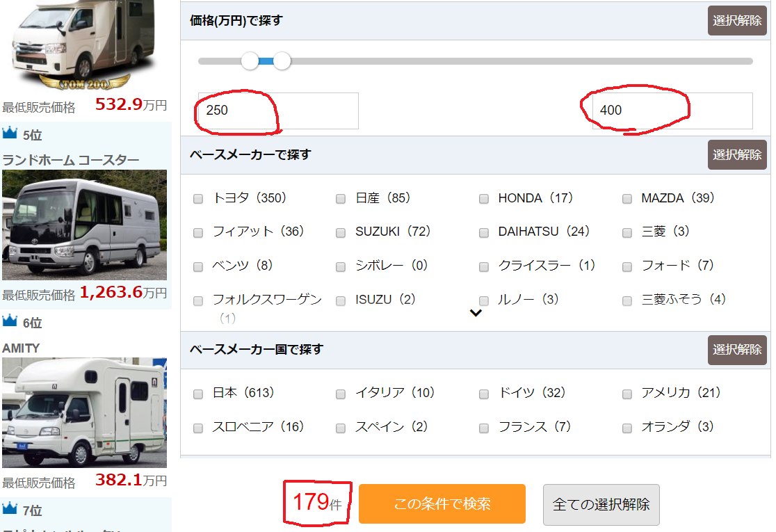Click the left price range slider handle

pyautogui.click(x=250, y=61)
